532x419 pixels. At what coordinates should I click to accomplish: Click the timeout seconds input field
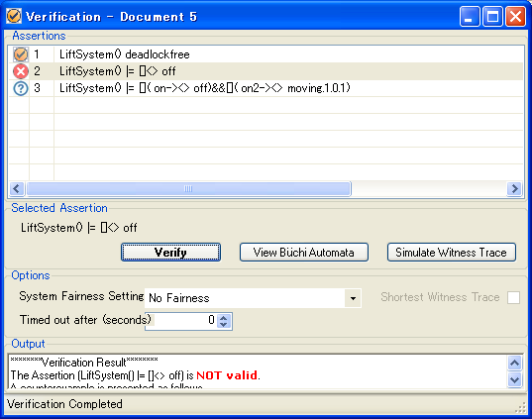tap(183, 321)
